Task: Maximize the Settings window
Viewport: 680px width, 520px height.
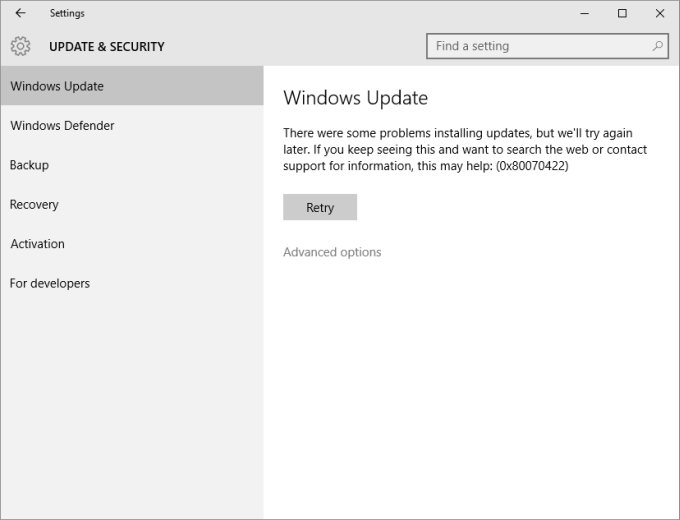Action: [x=622, y=13]
